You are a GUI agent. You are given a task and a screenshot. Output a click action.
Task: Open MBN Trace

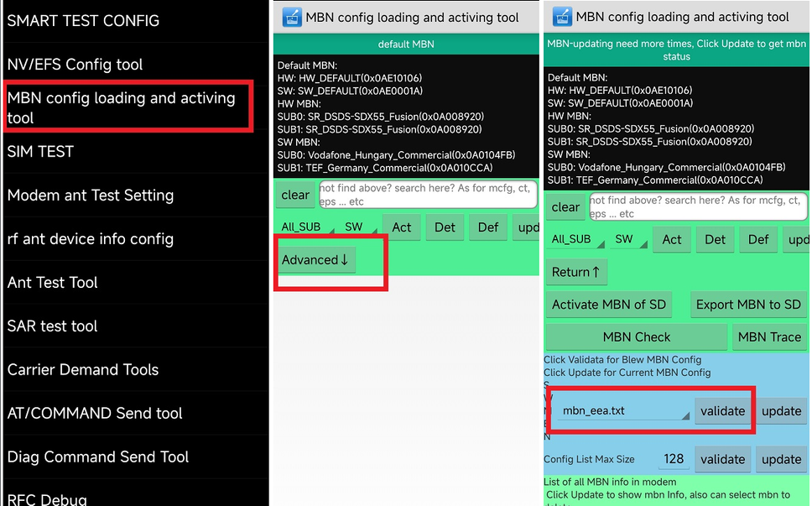769,337
